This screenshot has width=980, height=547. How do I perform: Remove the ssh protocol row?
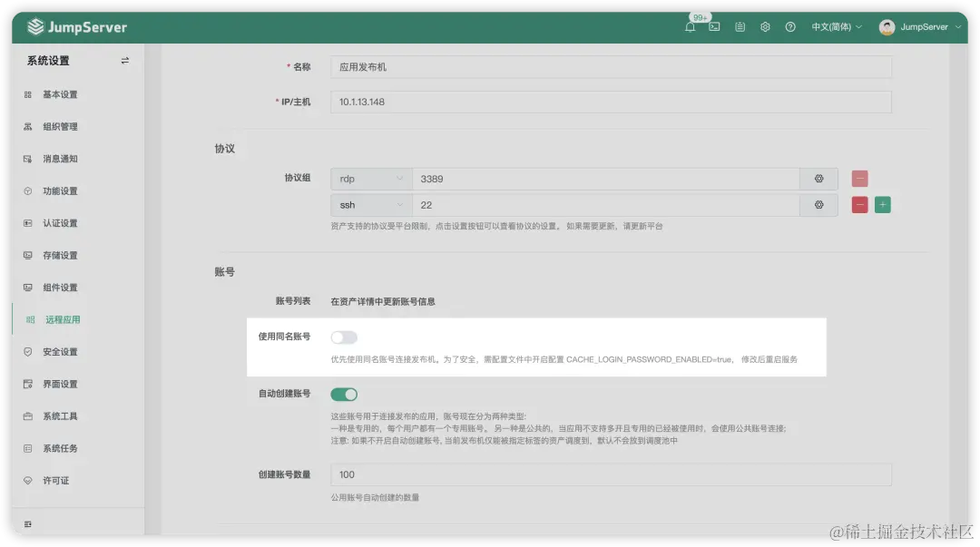(859, 205)
